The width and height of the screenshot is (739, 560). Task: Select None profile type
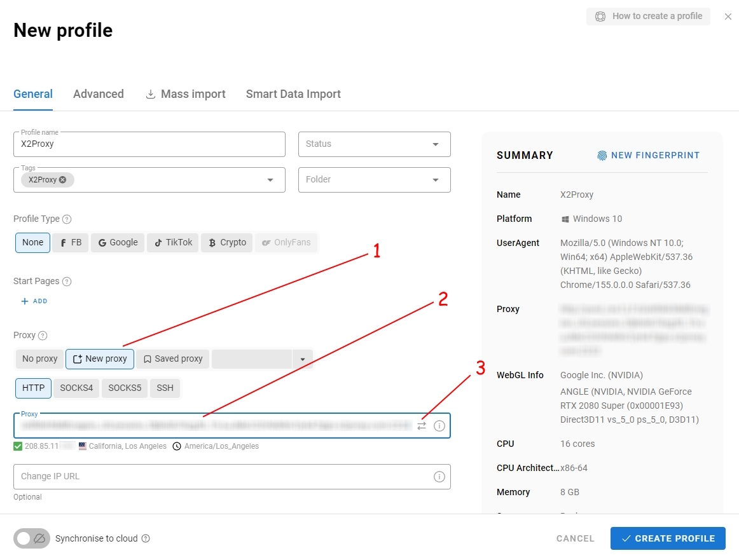32,243
